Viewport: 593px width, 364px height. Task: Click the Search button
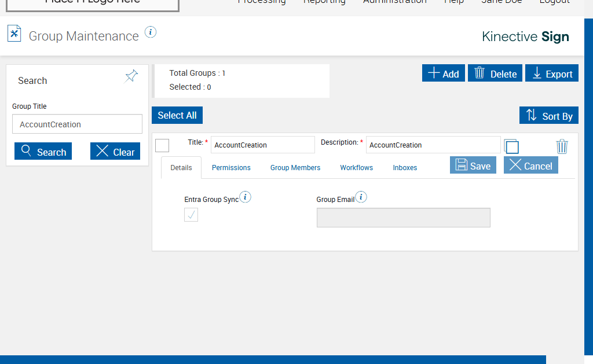[43, 151]
